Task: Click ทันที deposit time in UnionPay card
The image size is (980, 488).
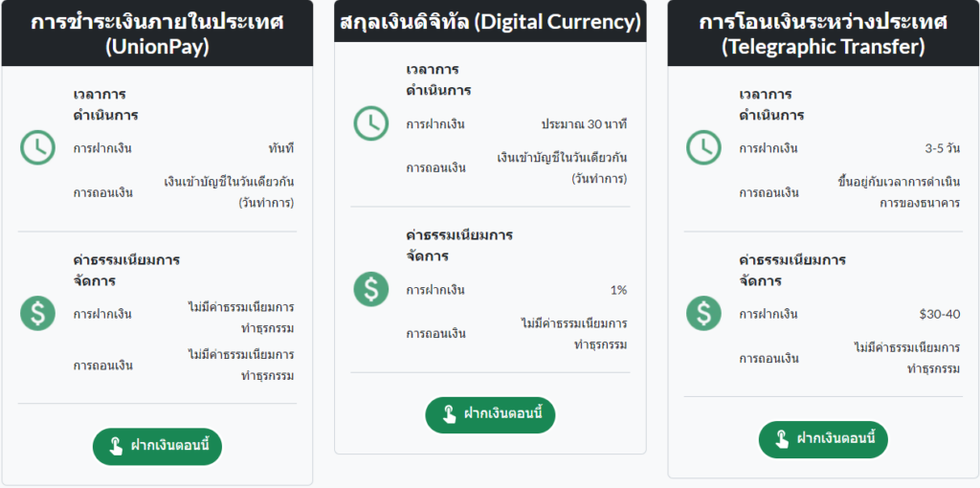Action: 280,148
